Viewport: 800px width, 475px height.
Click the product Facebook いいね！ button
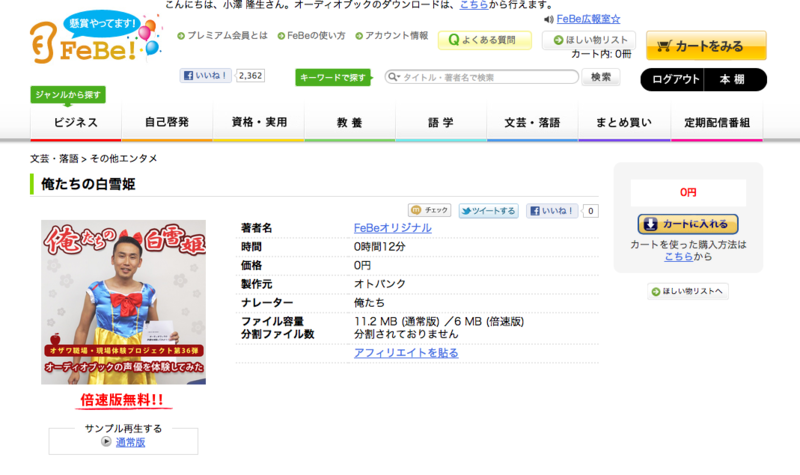(552, 211)
